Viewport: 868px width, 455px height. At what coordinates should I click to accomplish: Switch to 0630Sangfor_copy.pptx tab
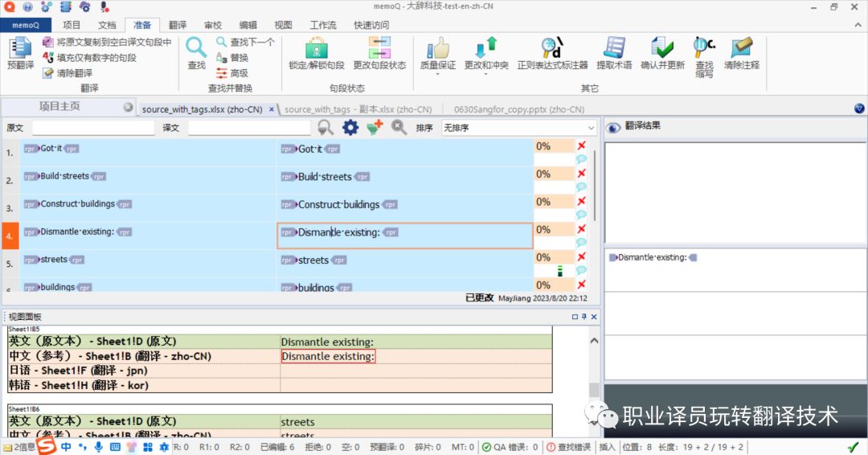pos(519,109)
